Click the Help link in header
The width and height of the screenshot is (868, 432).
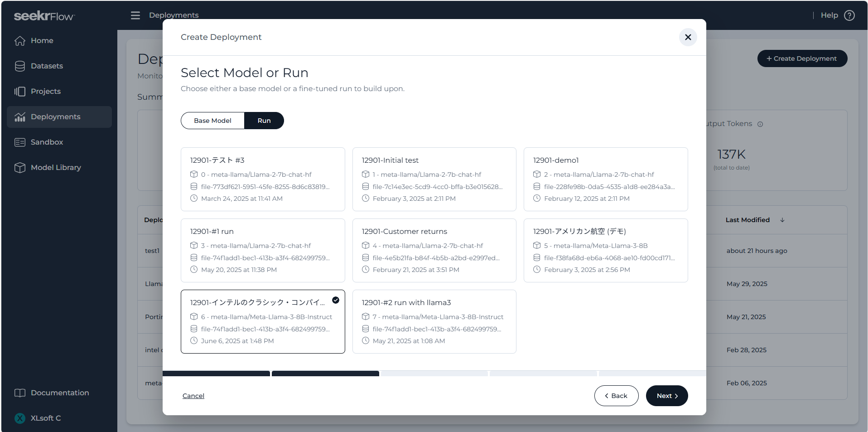coord(829,15)
